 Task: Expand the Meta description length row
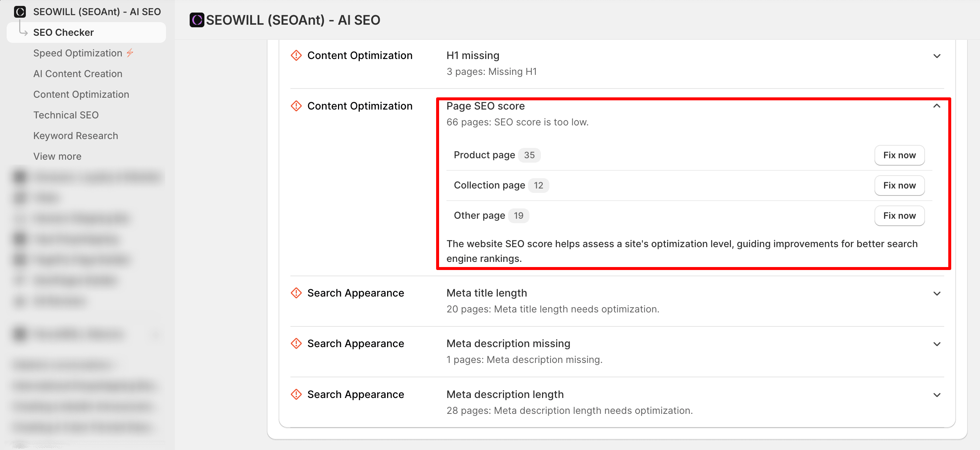[936, 395]
